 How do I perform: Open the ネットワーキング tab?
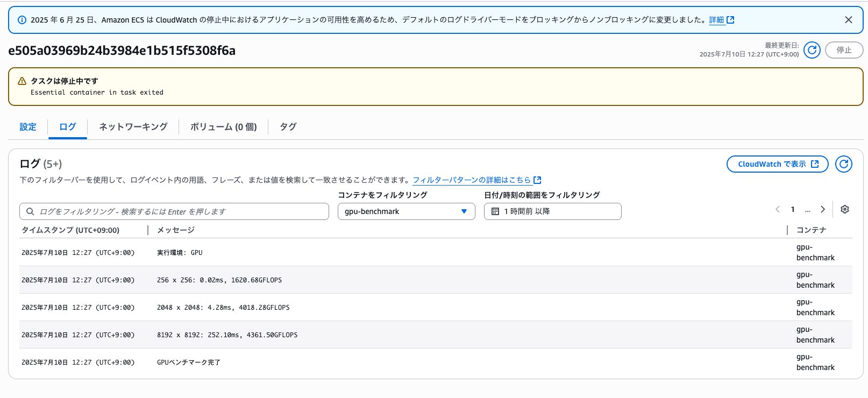[x=133, y=127]
